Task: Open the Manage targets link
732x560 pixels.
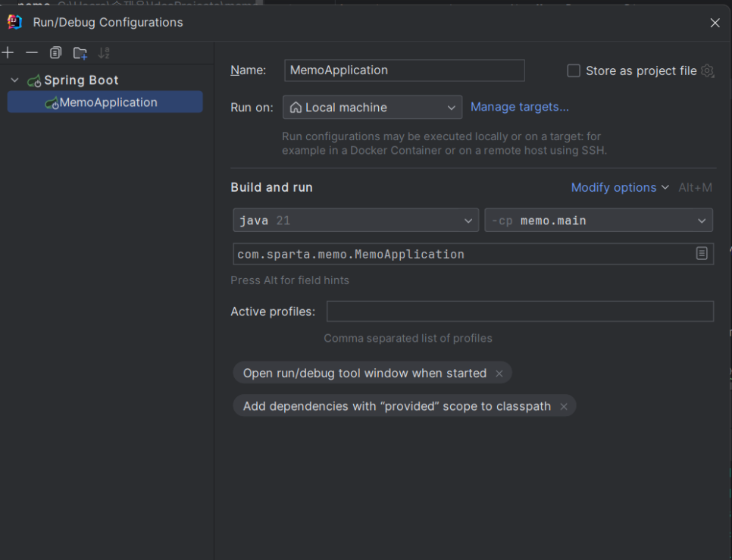Action: coord(519,107)
